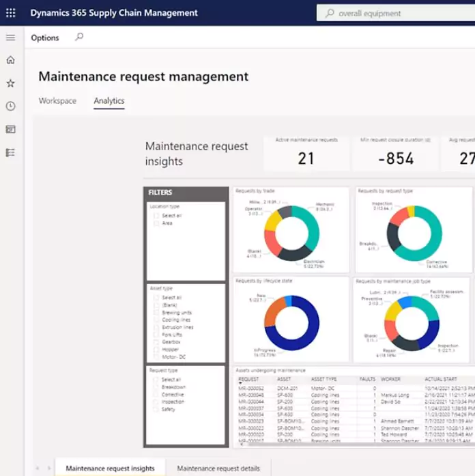Open the app launcher waffle menu

point(10,13)
